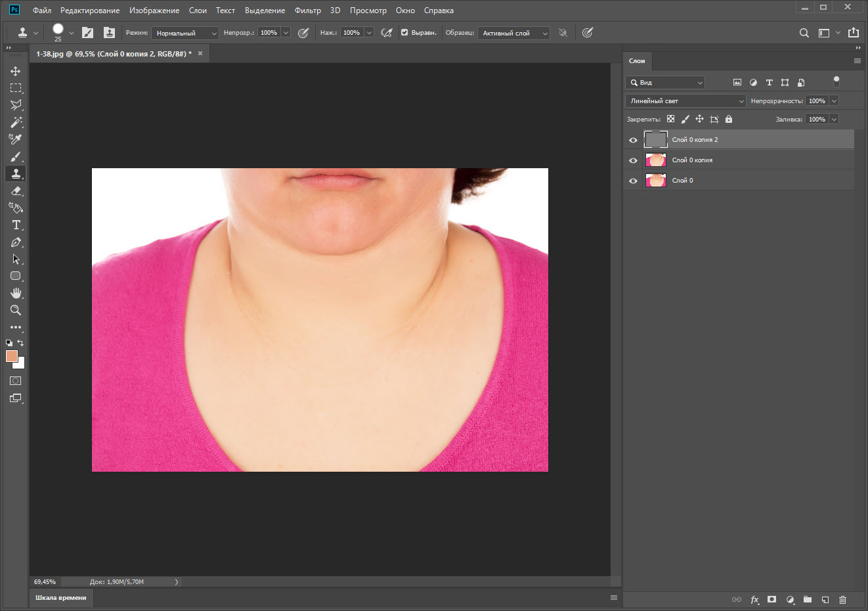Delete the selected layer

pyautogui.click(x=843, y=600)
